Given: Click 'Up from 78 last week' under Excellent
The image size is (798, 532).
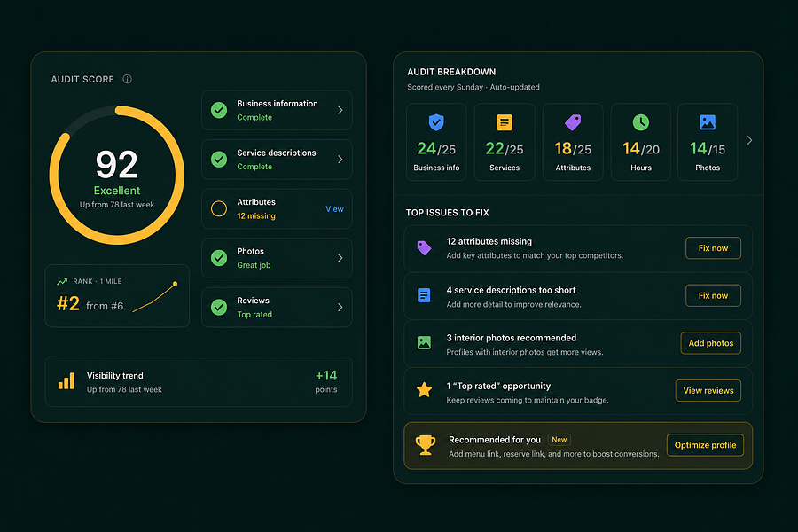Looking at the screenshot, I should click(x=116, y=205).
